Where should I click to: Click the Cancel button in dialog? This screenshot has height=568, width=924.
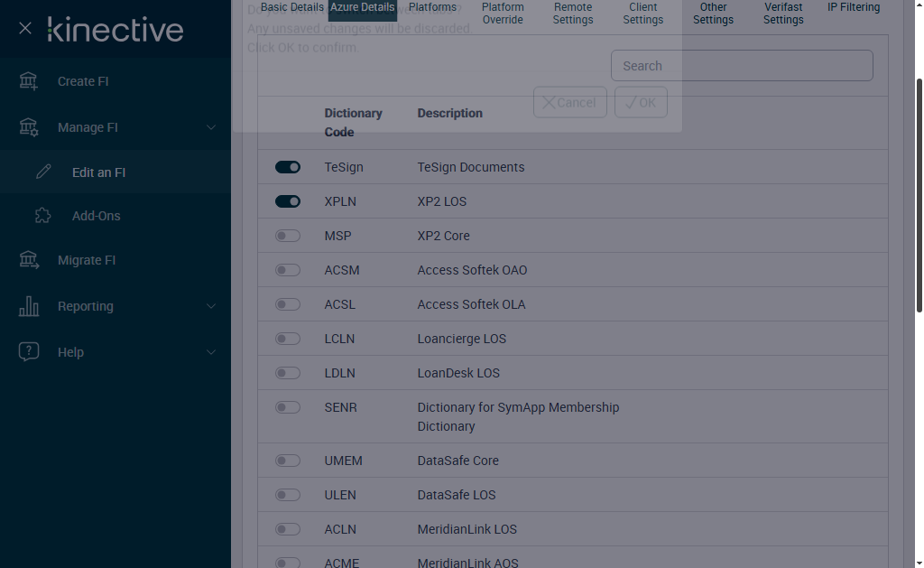coord(570,102)
